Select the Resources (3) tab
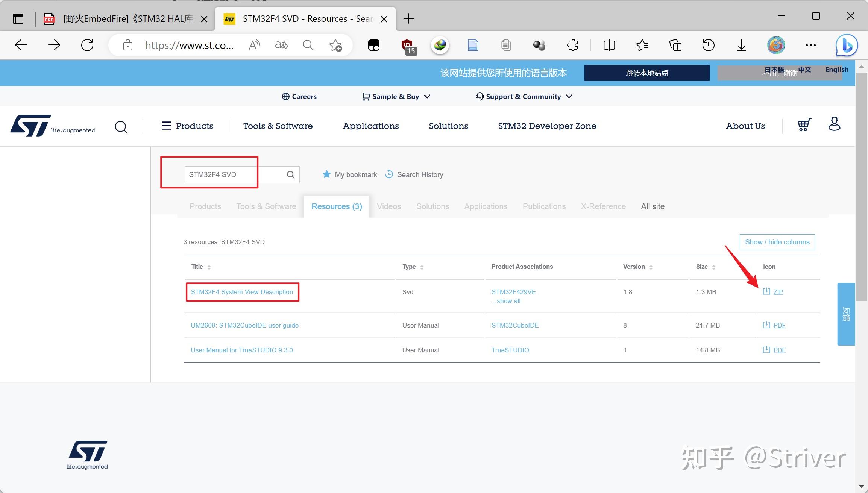The image size is (868, 493). pyautogui.click(x=337, y=206)
